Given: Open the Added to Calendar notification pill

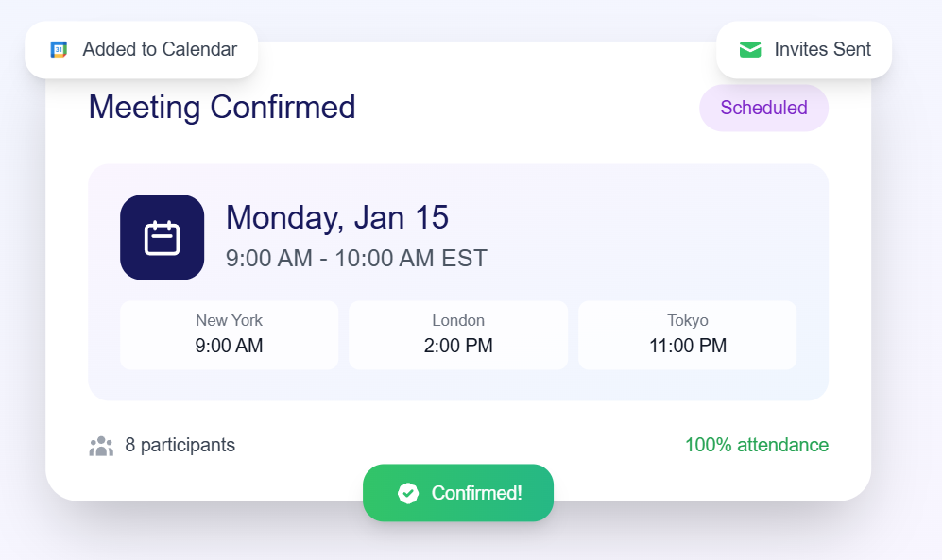Looking at the screenshot, I should pyautogui.click(x=140, y=49).
